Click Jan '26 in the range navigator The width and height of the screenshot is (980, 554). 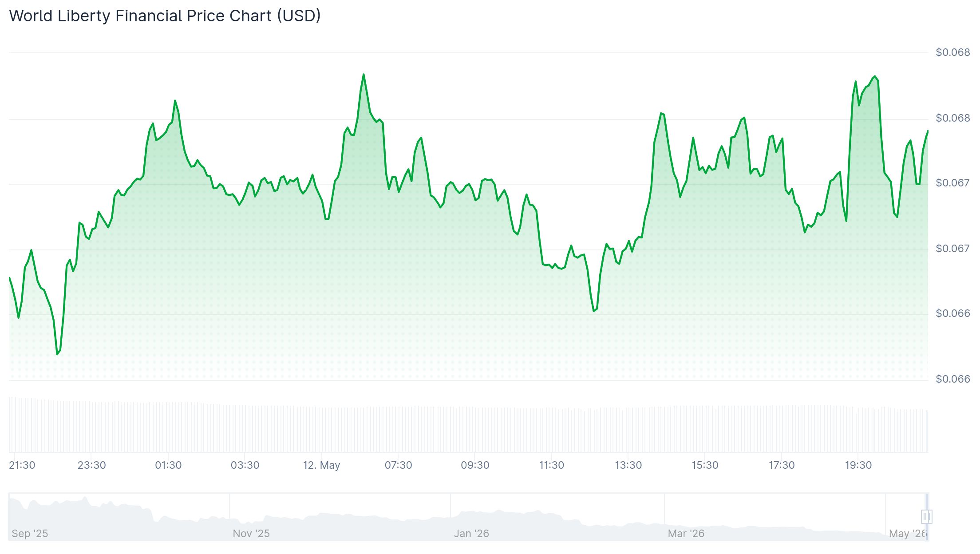pos(471,534)
